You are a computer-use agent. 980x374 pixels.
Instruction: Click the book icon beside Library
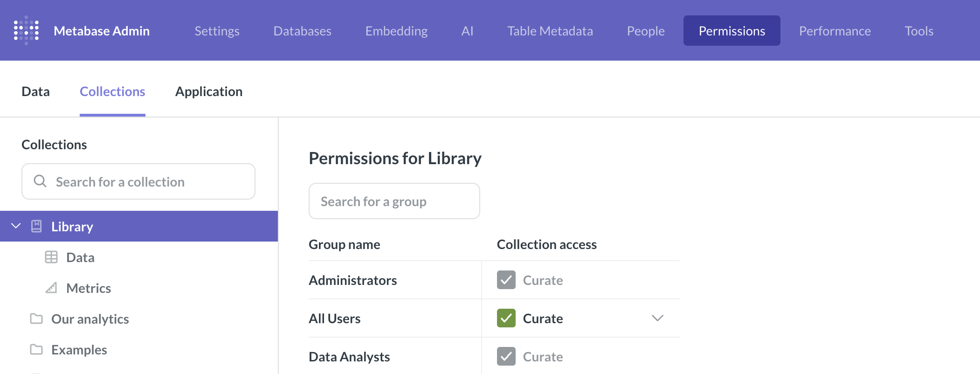pos(36,226)
